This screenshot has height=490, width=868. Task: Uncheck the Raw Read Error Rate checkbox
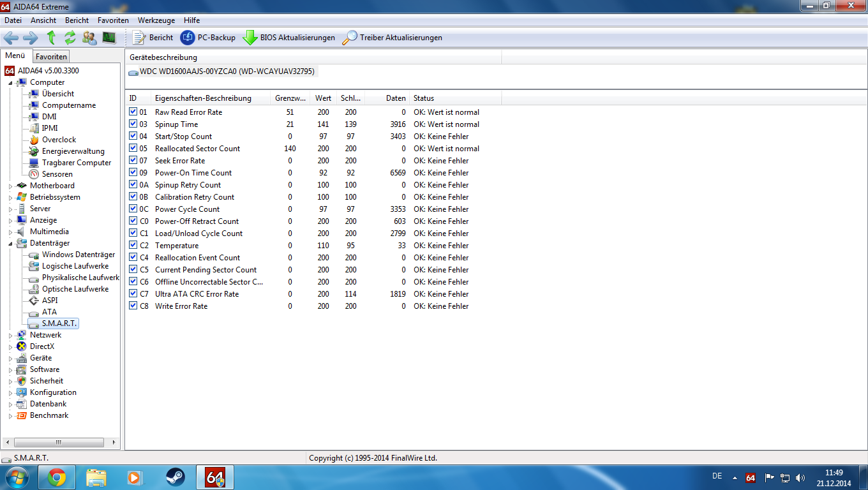(x=133, y=112)
